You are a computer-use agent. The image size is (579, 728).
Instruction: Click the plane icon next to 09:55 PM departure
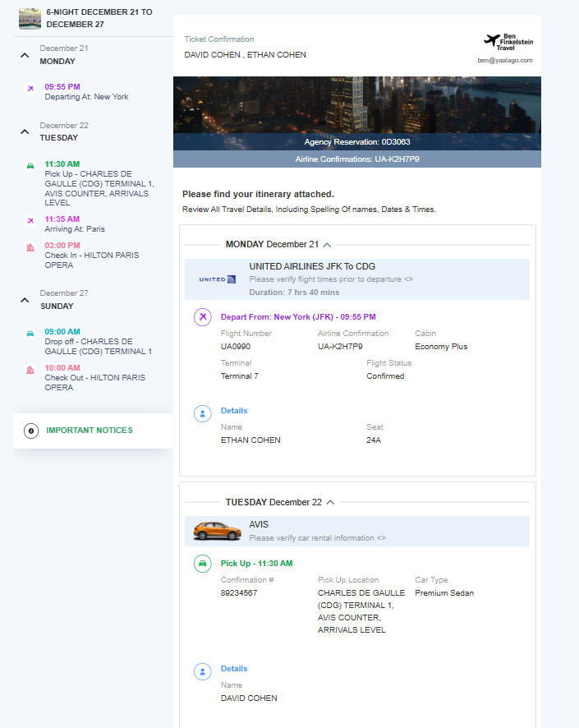click(x=30, y=88)
